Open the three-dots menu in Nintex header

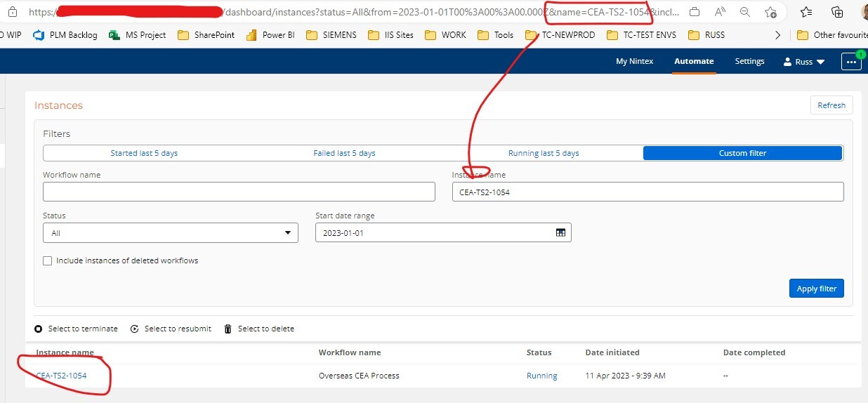[x=851, y=62]
